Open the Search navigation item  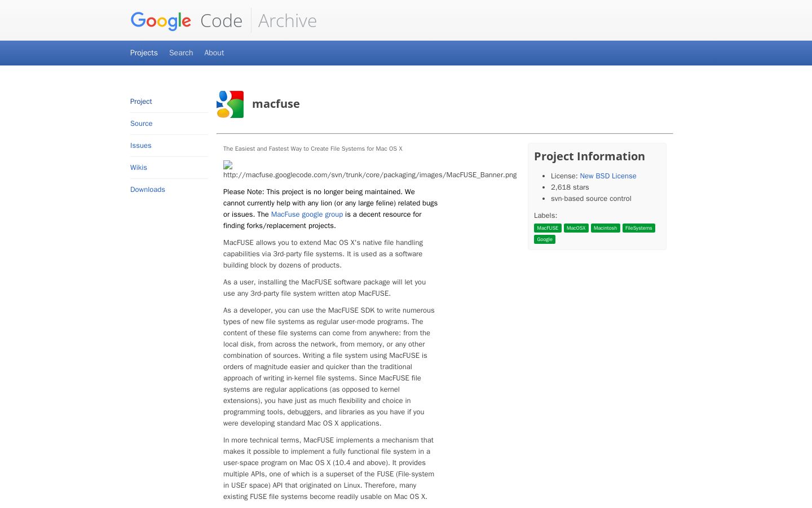tap(181, 52)
